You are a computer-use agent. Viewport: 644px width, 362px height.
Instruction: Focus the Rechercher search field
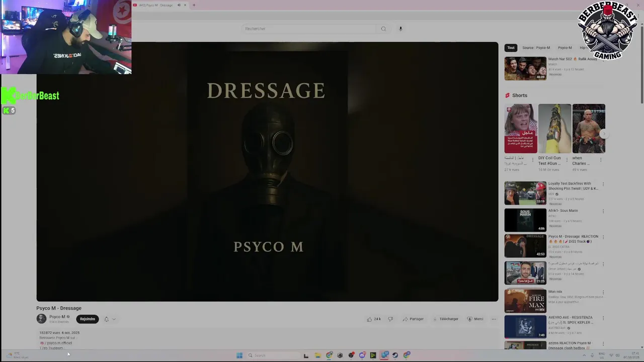(x=309, y=29)
